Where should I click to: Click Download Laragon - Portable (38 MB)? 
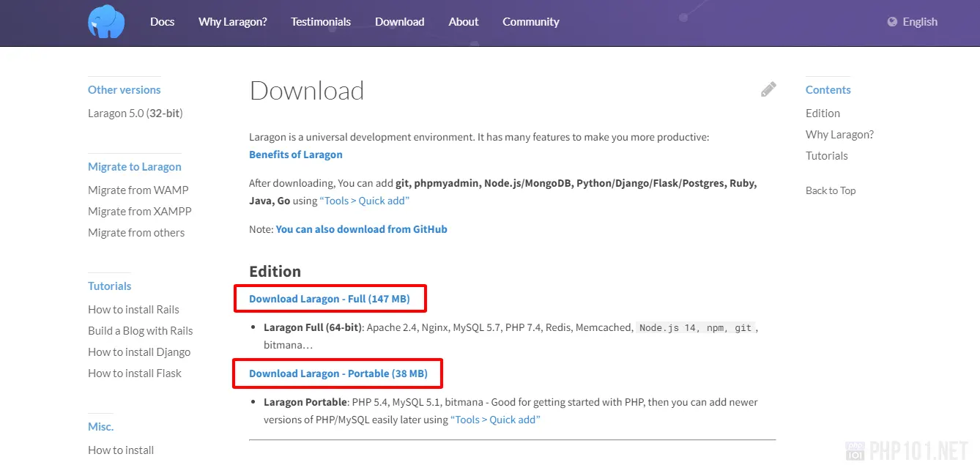pyautogui.click(x=338, y=373)
